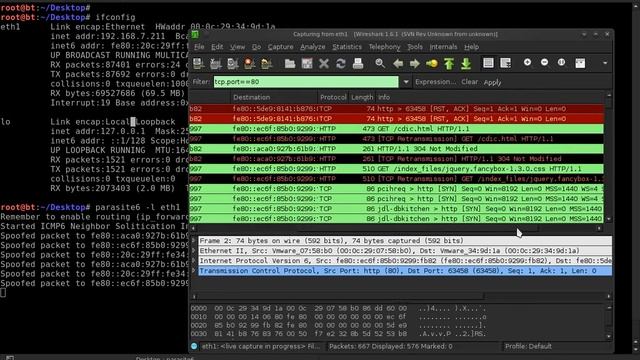Screen dimensions: 640x360
Task: Click Profile: Default in status bar
Action: coord(528,347)
